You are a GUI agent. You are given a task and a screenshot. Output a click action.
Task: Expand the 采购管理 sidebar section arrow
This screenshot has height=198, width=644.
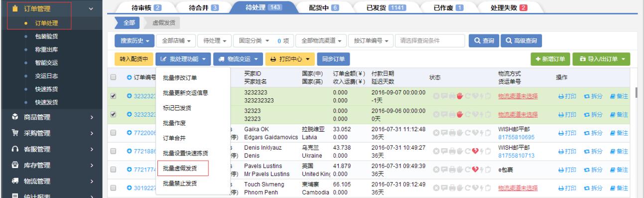click(92, 133)
